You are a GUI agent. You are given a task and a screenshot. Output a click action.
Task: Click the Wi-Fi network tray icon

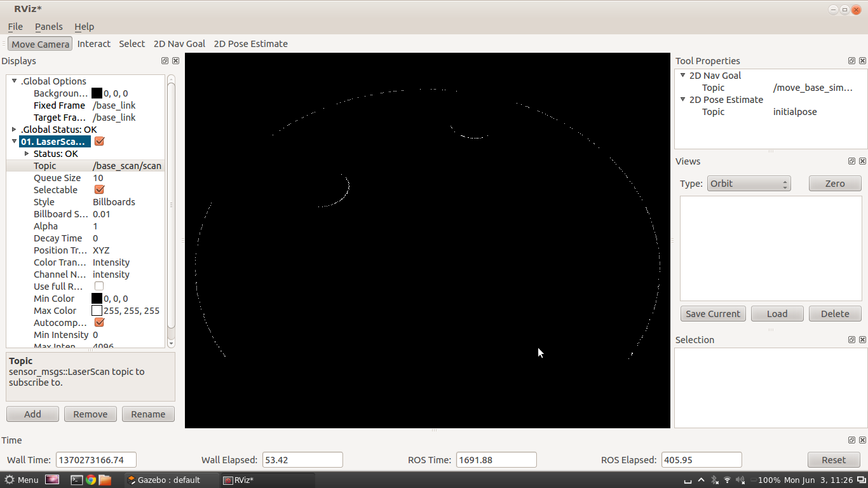[727, 480]
